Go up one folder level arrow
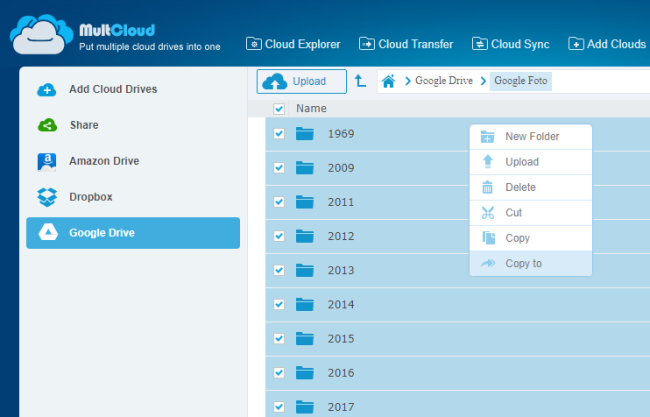This screenshot has height=417, width=650. point(360,81)
